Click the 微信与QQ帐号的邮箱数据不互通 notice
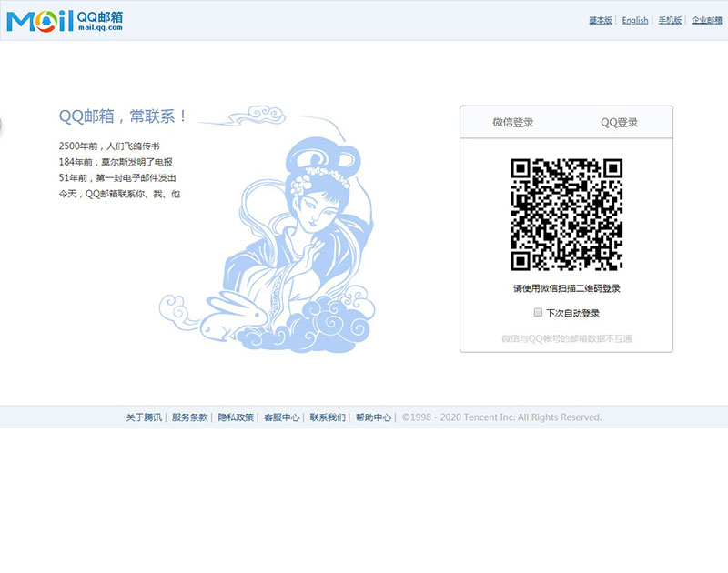 566,338
